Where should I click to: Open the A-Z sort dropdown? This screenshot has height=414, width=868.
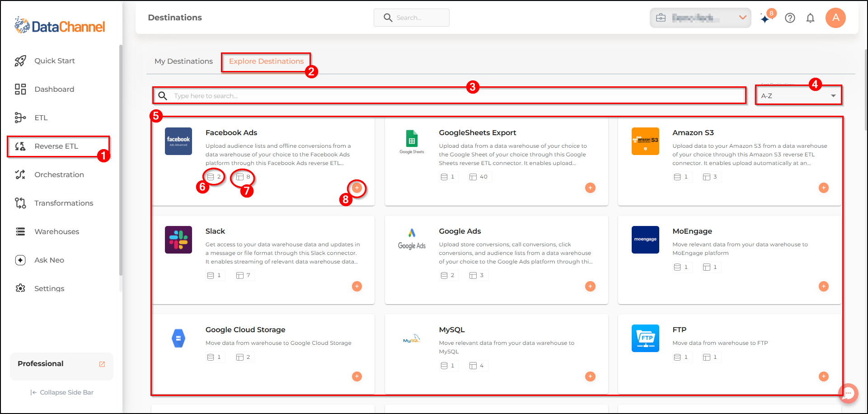pyautogui.click(x=799, y=96)
